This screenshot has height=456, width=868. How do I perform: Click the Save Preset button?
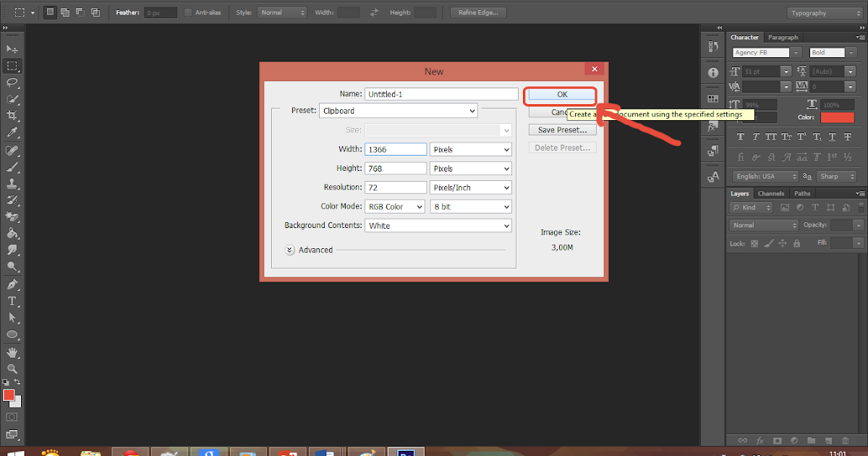click(562, 130)
